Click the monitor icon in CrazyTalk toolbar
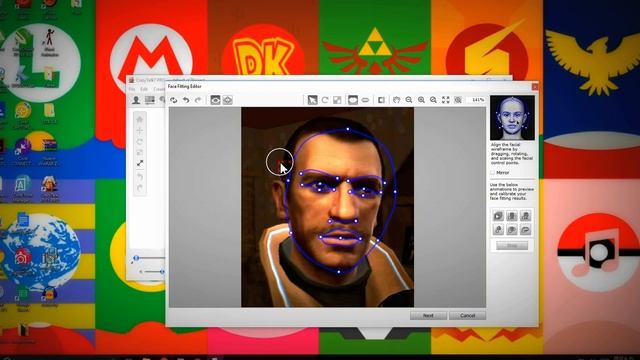Screen dimensions: 640x360 click(x=150, y=100)
